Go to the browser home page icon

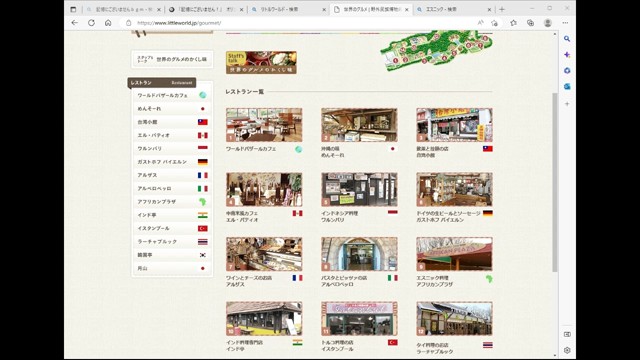point(108,23)
